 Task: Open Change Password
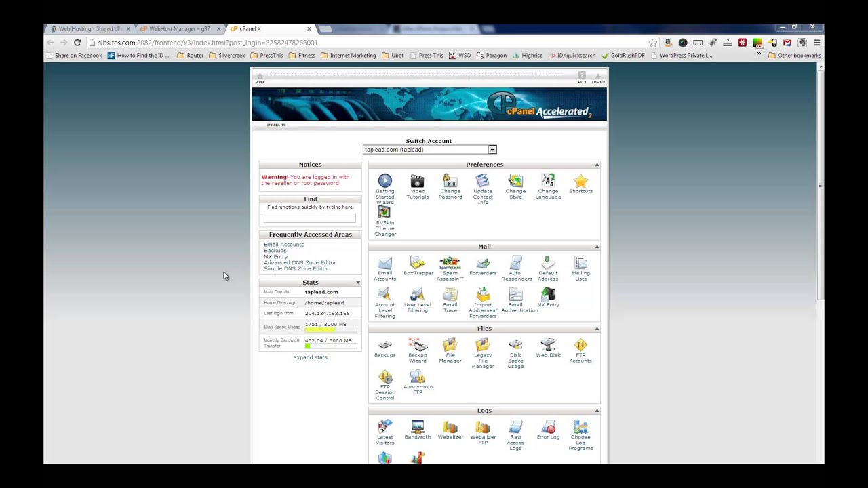(450, 181)
